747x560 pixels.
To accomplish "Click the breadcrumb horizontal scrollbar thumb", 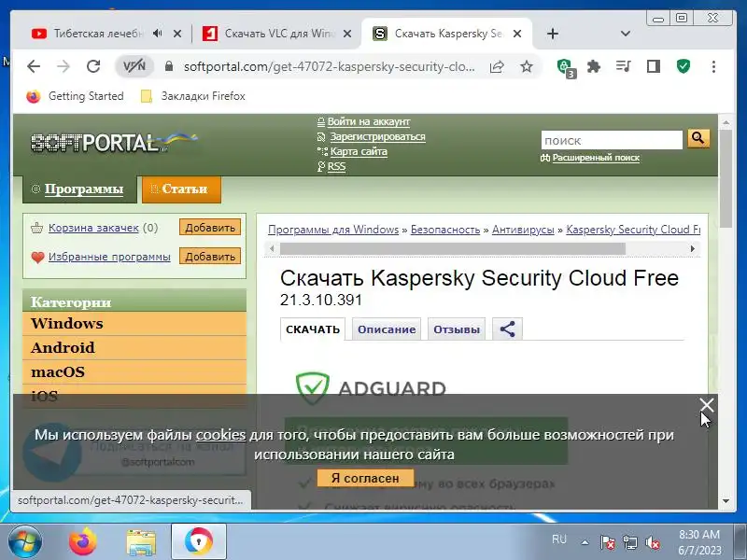I will (x=453, y=248).
